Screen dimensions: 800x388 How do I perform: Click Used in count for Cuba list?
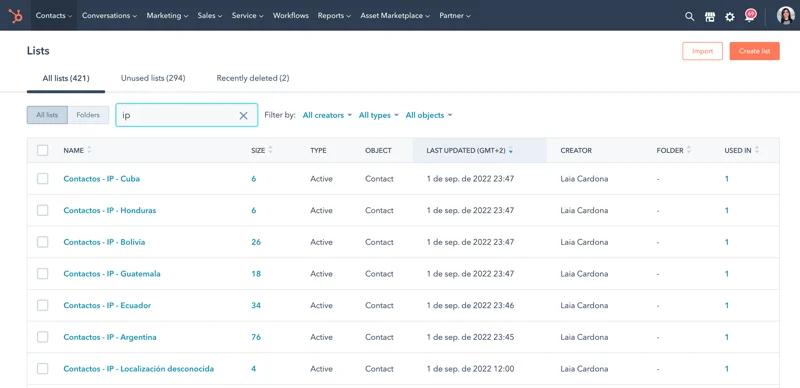(727, 179)
